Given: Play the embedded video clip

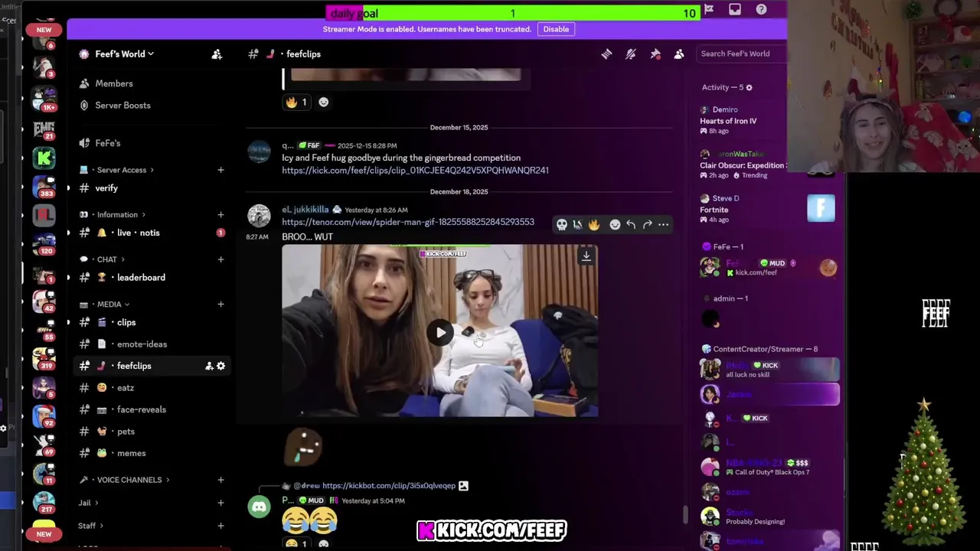Looking at the screenshot, I should pos(440,332).
